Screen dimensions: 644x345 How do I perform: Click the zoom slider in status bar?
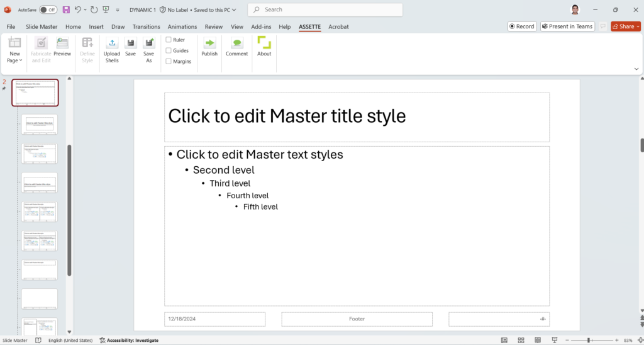tap(589, 340)
